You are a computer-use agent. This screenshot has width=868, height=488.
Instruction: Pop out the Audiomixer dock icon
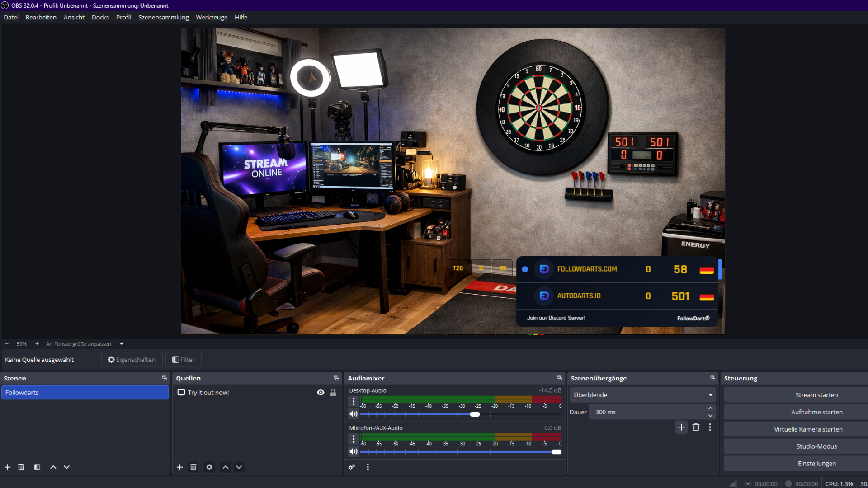point(560,378)
